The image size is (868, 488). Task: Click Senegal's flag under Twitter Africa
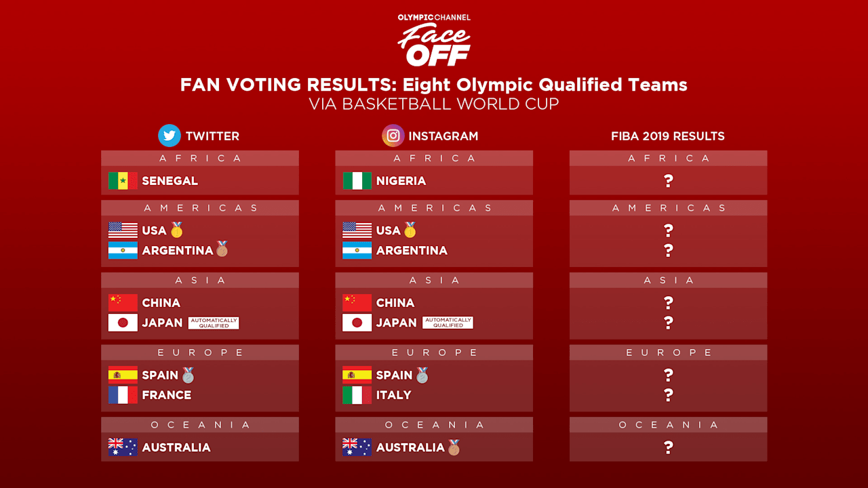(123, 181)
